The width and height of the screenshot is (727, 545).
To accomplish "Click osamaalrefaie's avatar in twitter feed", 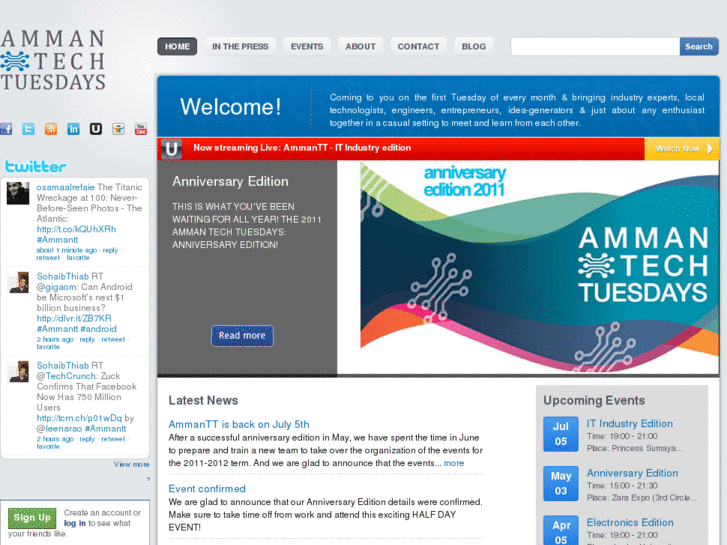I will tap(18, 193).
